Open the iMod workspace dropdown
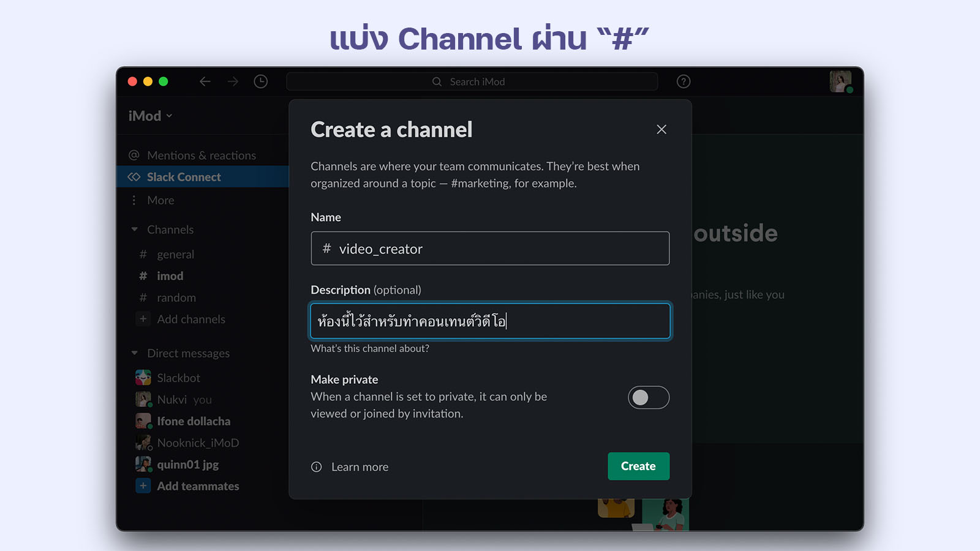 tap(150, 116)
